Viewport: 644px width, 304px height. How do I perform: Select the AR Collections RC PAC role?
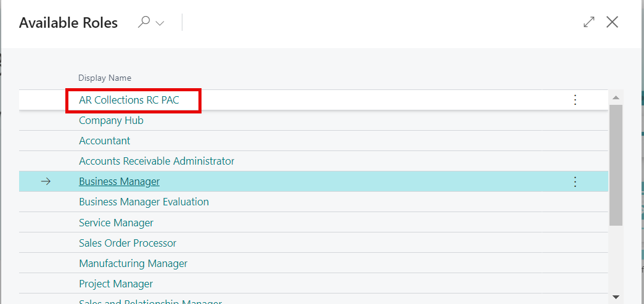(129, 100)
